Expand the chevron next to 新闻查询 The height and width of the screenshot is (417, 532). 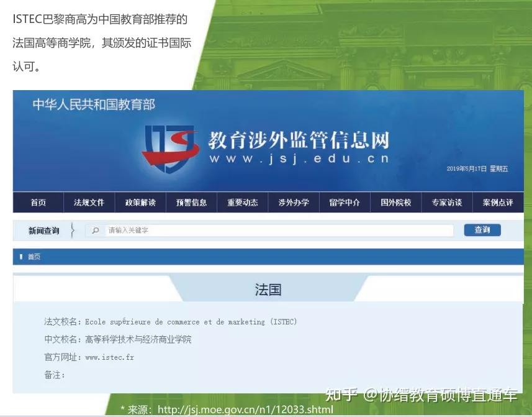click(73, 229)
